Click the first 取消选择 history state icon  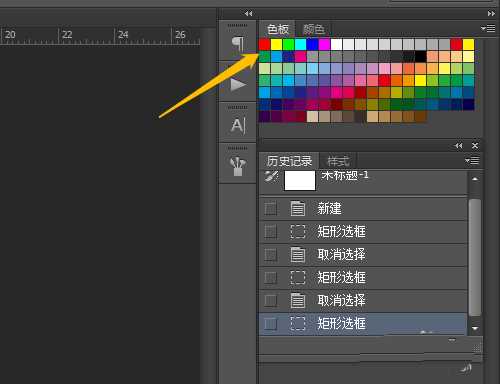coord(298,255)
